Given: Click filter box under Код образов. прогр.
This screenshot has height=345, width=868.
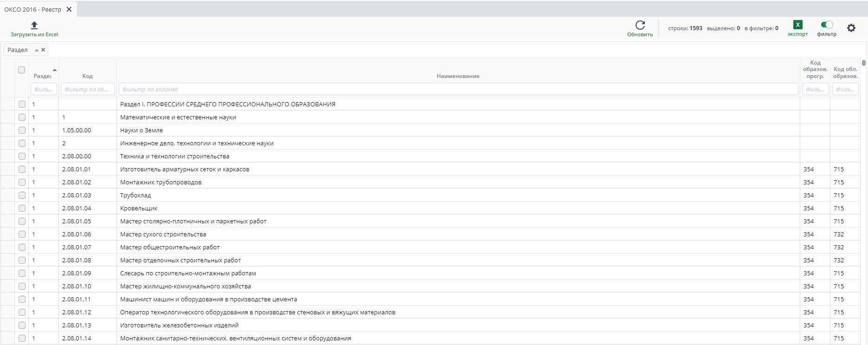Looking at the screenshot, I should (815, 89).
